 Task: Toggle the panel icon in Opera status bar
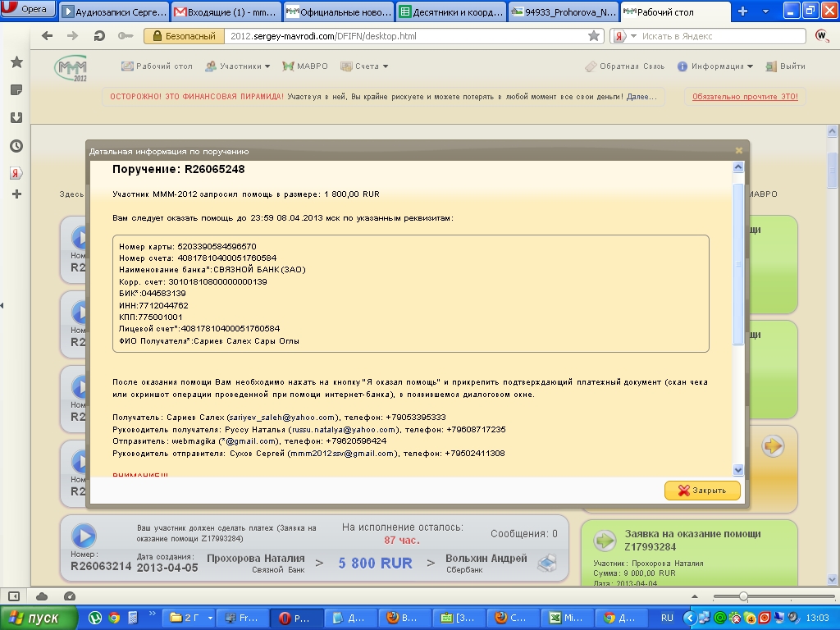click(x=14, y=596)
